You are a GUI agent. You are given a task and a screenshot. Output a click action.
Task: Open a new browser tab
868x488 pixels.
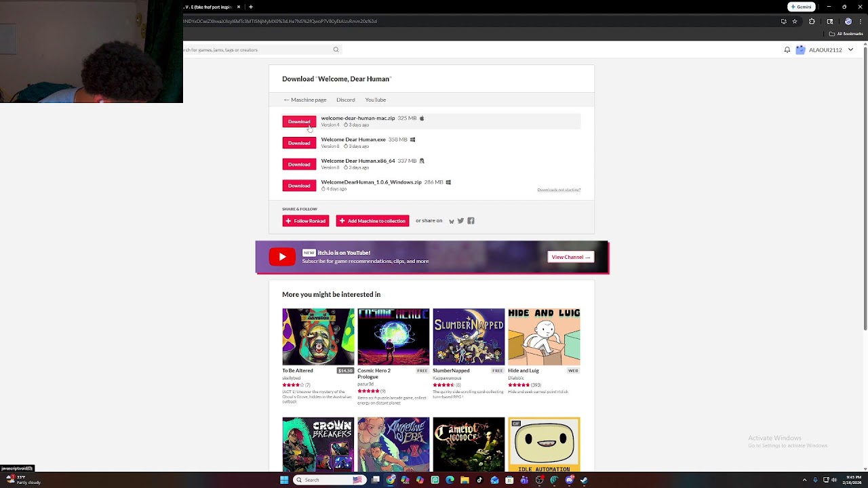(x=251, y=7)
